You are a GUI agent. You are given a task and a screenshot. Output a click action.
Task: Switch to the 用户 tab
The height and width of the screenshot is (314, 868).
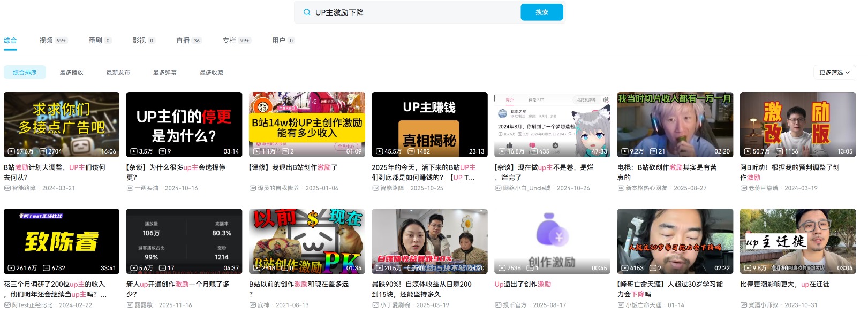[x=283, y=41]
